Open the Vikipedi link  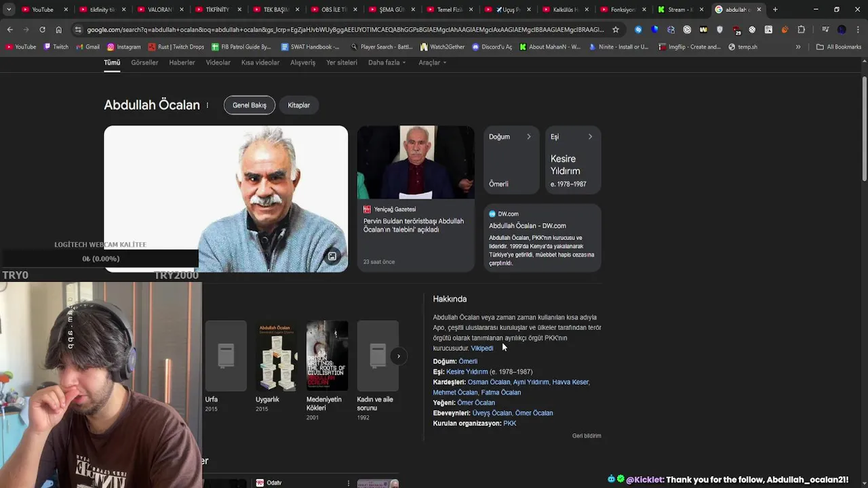point(482,348)
